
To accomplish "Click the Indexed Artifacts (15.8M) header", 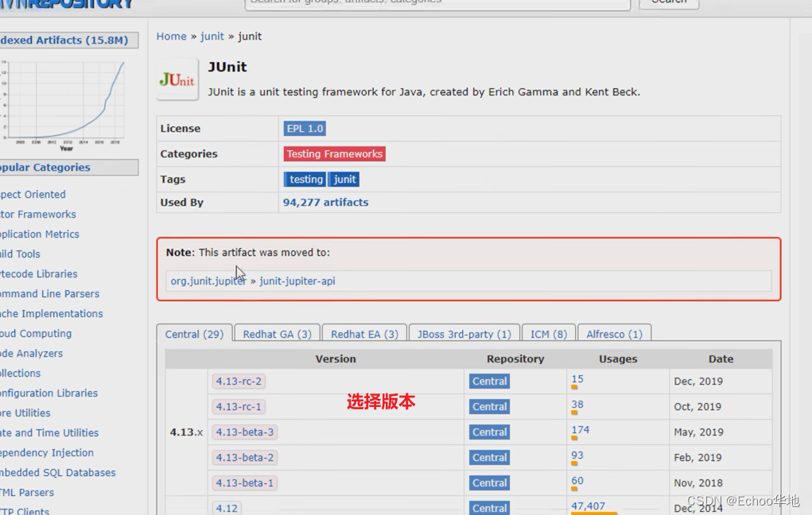I will [x=69, y=41].
